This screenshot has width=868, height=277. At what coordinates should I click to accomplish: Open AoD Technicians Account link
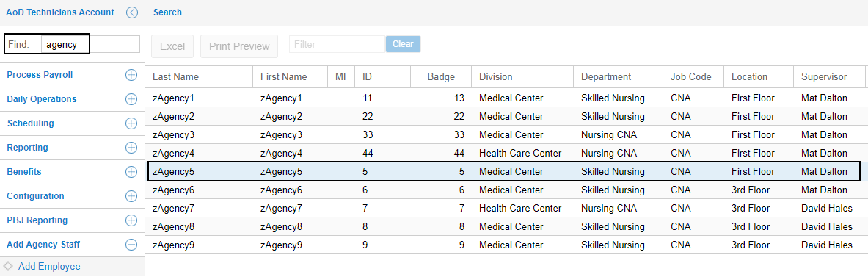(59, 12)
